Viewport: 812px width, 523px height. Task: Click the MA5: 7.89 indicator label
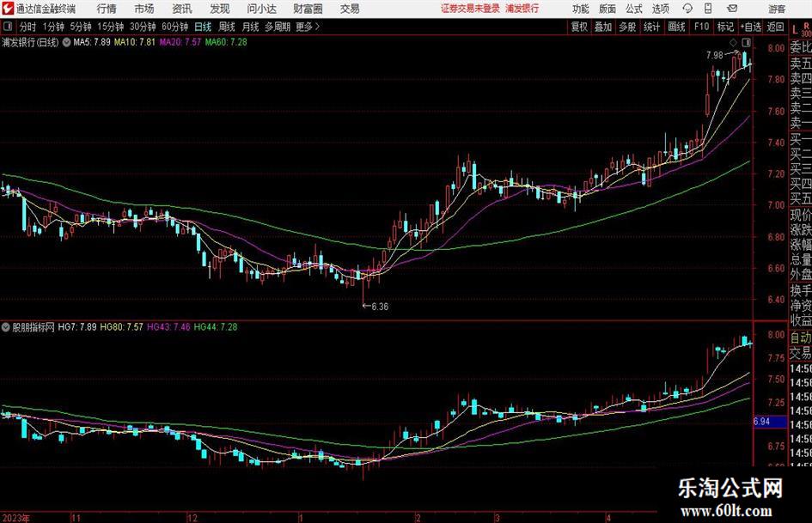coord(92,42)
